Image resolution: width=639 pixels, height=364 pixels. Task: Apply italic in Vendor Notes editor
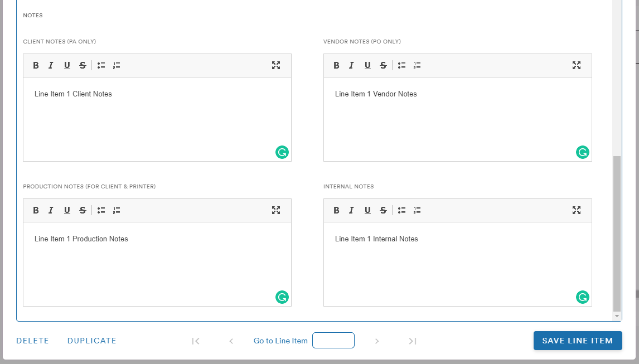[x=351, y=65]
